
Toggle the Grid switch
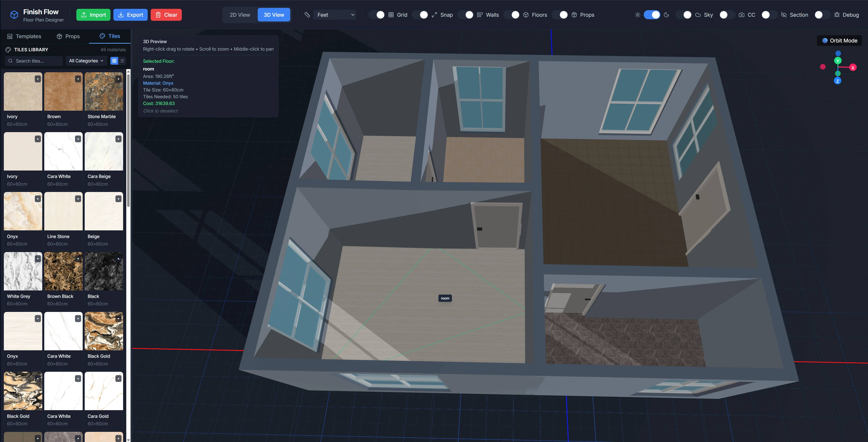point(377,15)
